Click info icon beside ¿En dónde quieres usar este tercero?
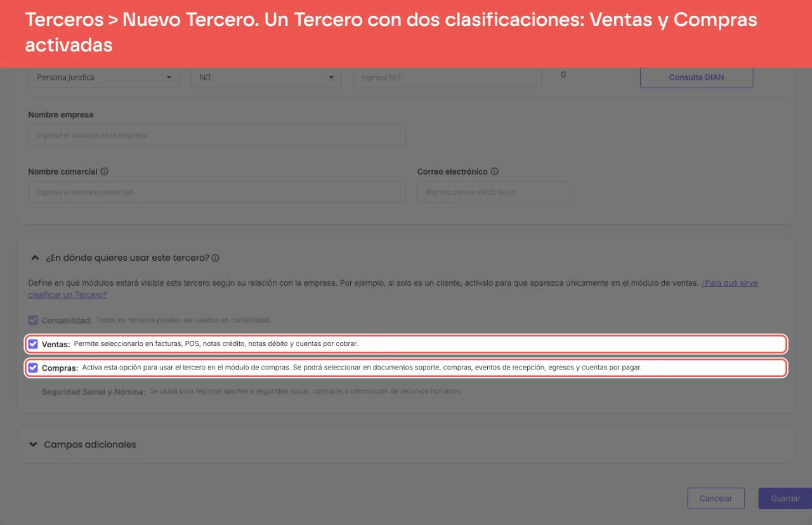 [x=216, y=258]
